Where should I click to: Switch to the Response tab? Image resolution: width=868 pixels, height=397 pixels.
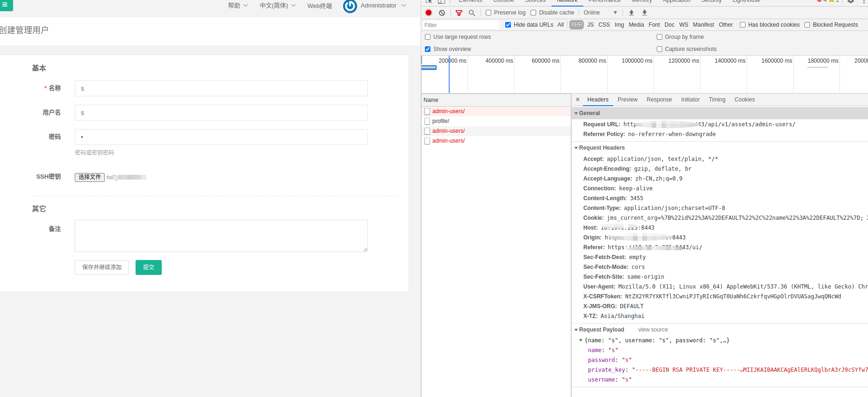[x=659, y=100]
